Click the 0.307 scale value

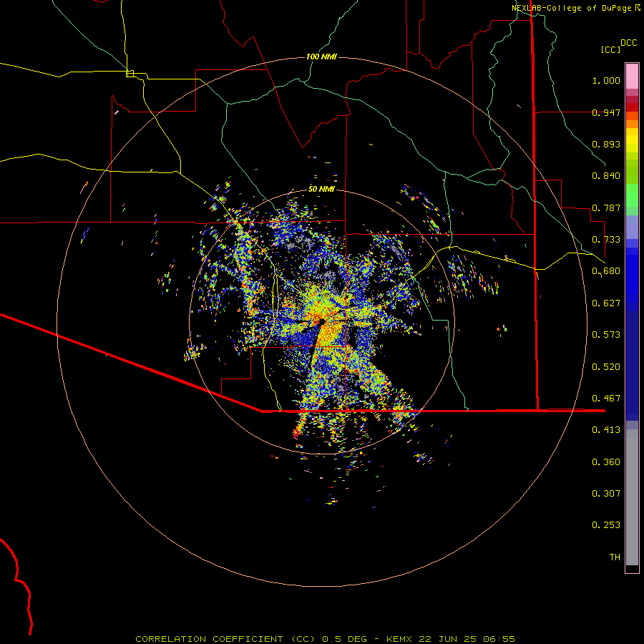[x=606, y=494]
